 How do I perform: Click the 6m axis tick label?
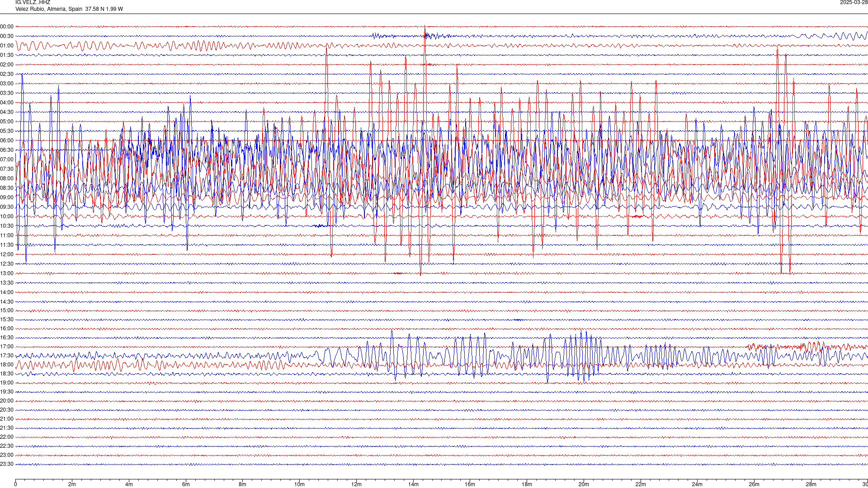click(186, 484)
